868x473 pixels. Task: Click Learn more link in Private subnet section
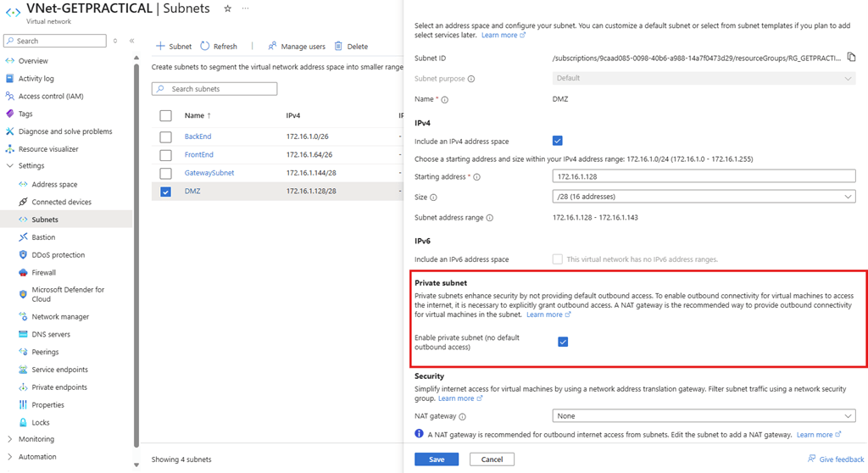tap(548, 314)
